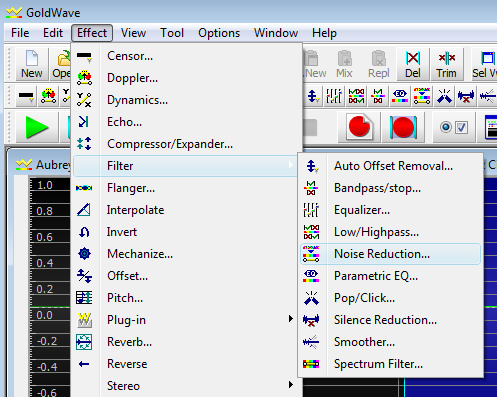Open the Edit menu

tap(53, 33)
